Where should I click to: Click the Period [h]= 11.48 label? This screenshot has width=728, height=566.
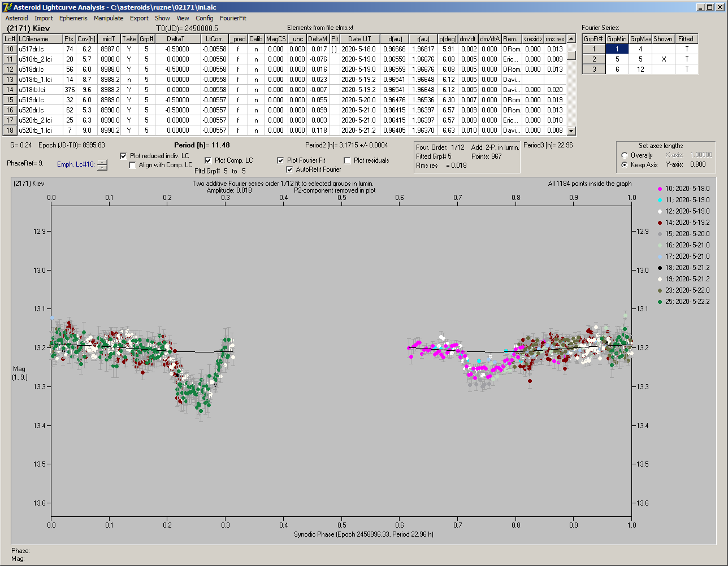tap(202, 145)
